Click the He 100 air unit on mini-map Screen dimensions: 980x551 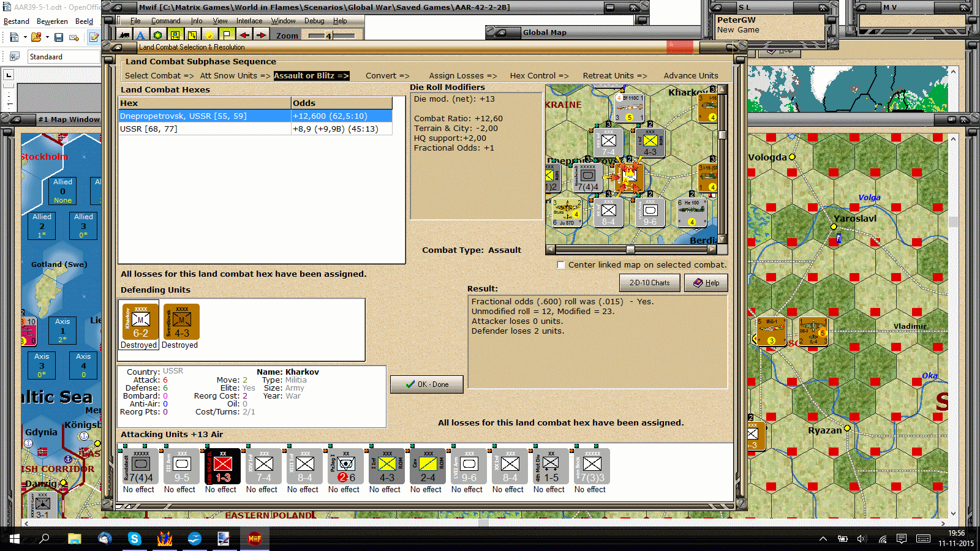(692, 212)
